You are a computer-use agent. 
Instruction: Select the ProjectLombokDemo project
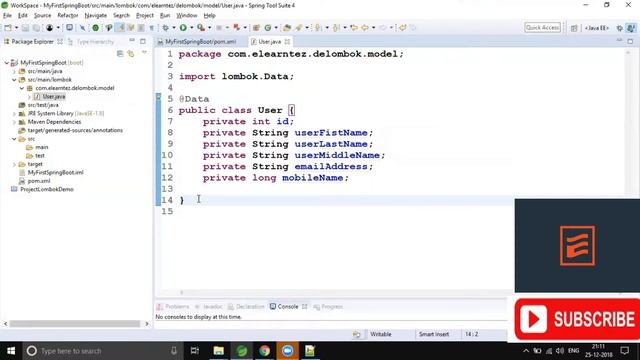[47, 189]
